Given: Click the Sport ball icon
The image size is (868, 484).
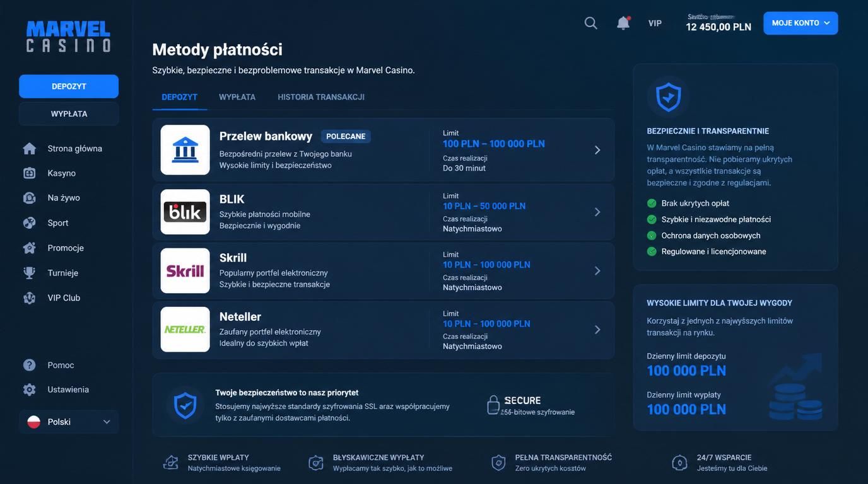Looking at the screenshot, I should tap(30, 223).
